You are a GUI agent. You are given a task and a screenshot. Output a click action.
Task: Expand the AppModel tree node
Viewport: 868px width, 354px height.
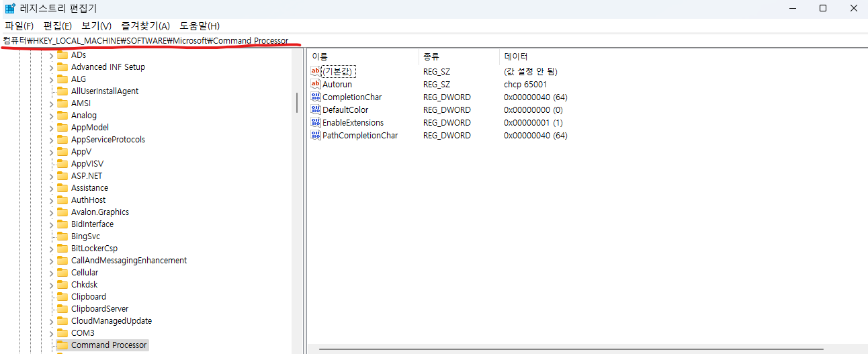pyautogui.click(x=51, y=128)
